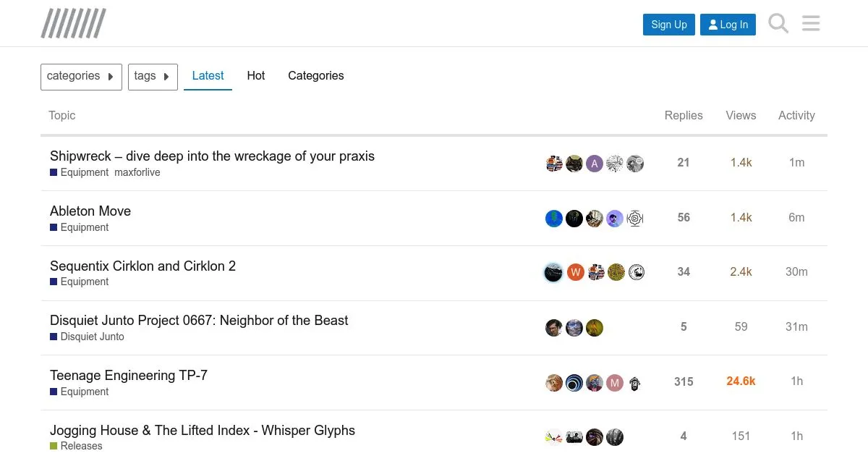This screenshot has width=868, height=456.
Task: Click the Disquiet Junto category label
Action: coord(87,337)
